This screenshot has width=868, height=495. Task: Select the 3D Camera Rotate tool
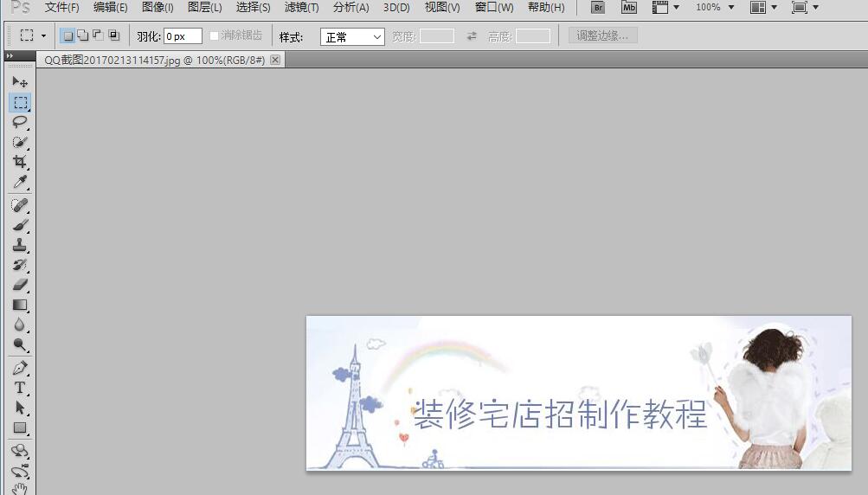(x=20, y=471)
